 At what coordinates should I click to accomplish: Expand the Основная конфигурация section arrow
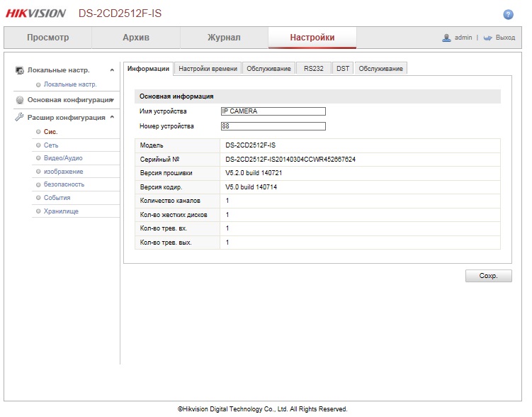tap(112, 100)
